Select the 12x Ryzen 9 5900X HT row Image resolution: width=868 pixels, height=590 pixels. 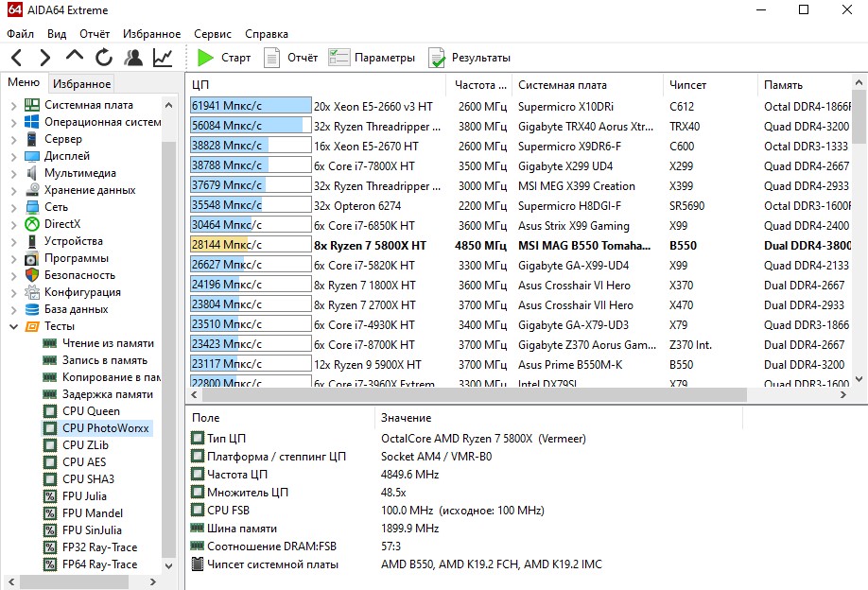(x=520, y=365)
